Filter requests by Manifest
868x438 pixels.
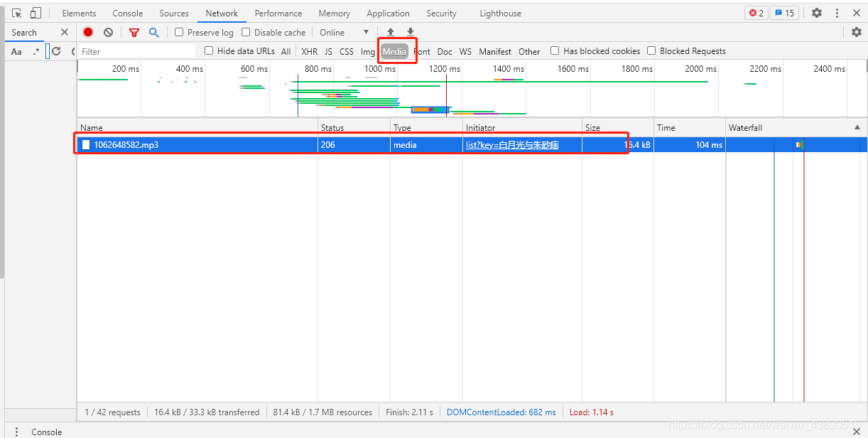click(x=495, y=51)
